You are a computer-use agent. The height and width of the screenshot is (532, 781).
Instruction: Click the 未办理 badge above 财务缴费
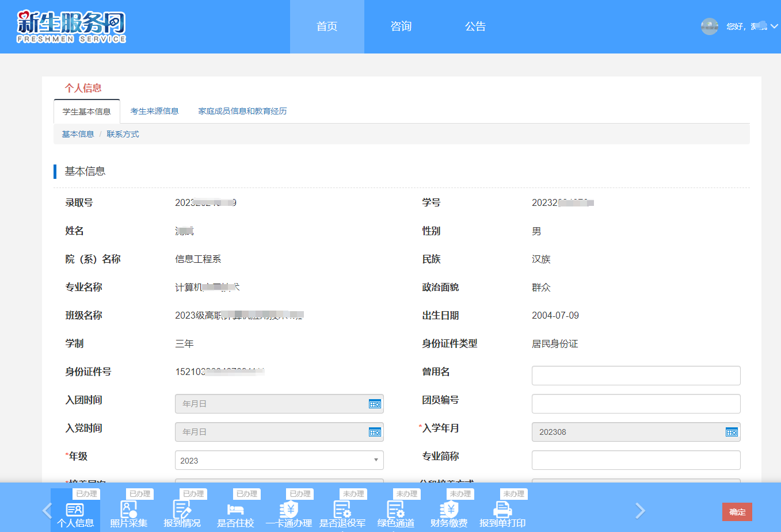point(460,494)
